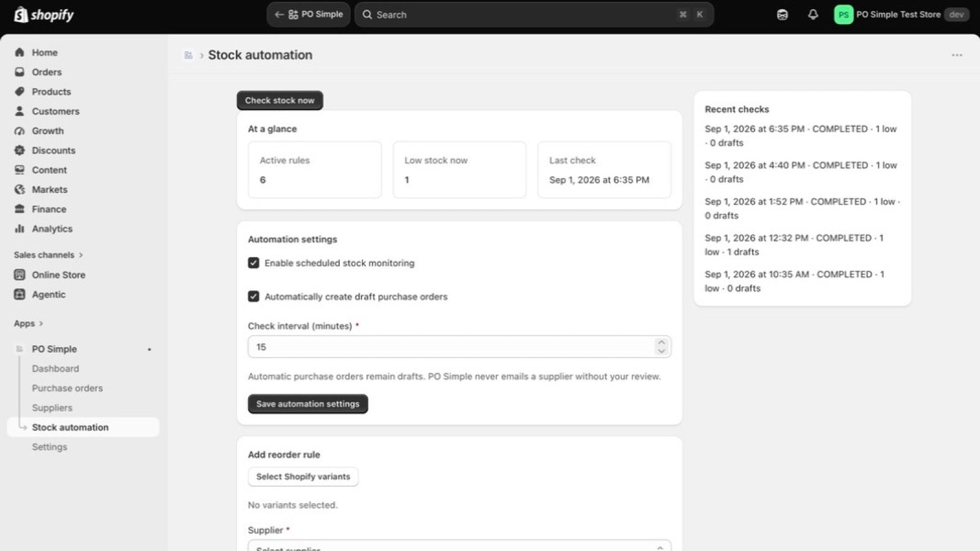Open the notifications bell icon

[813, 15]
